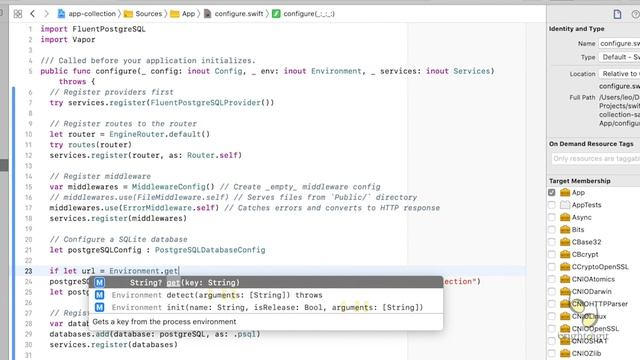This screenshot has height=360, width=640.
Task: Click the CNIOZlib target toolbox icon
Action: [x=565, y=353]
